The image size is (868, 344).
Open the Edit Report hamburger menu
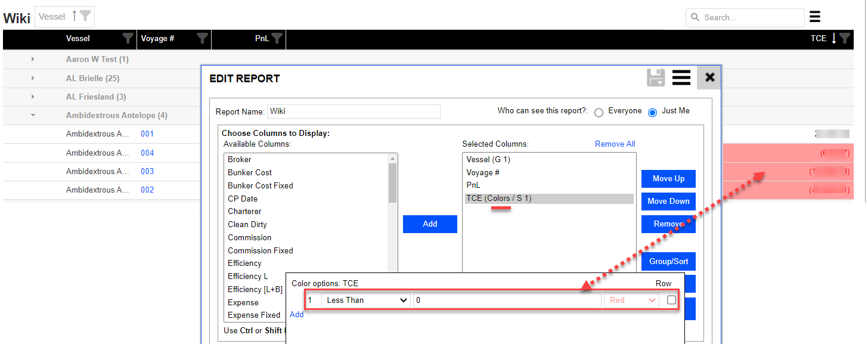(x=681, y=78)
